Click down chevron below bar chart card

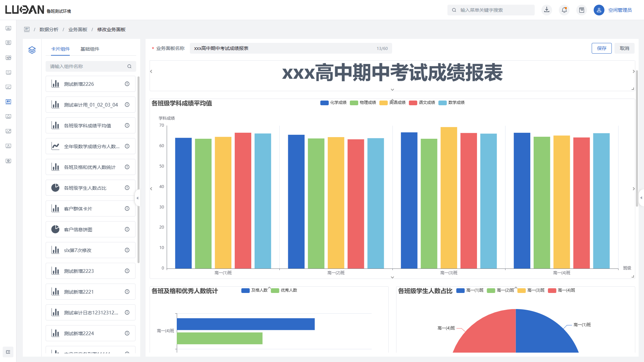392,277
